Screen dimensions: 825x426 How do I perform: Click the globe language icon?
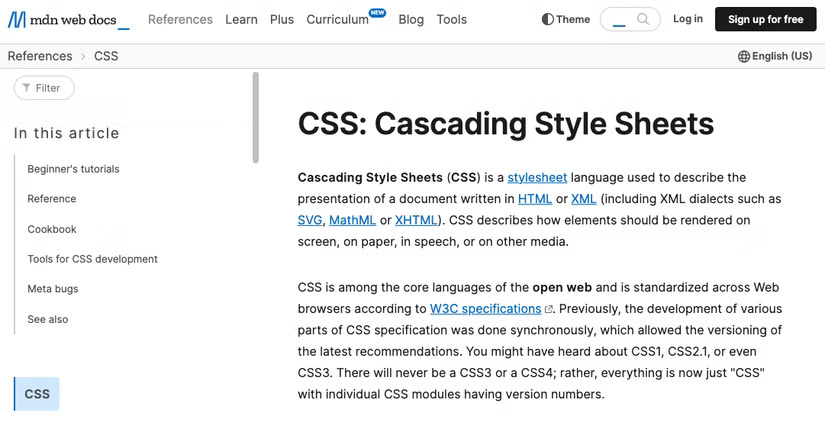tap(743, 57)
